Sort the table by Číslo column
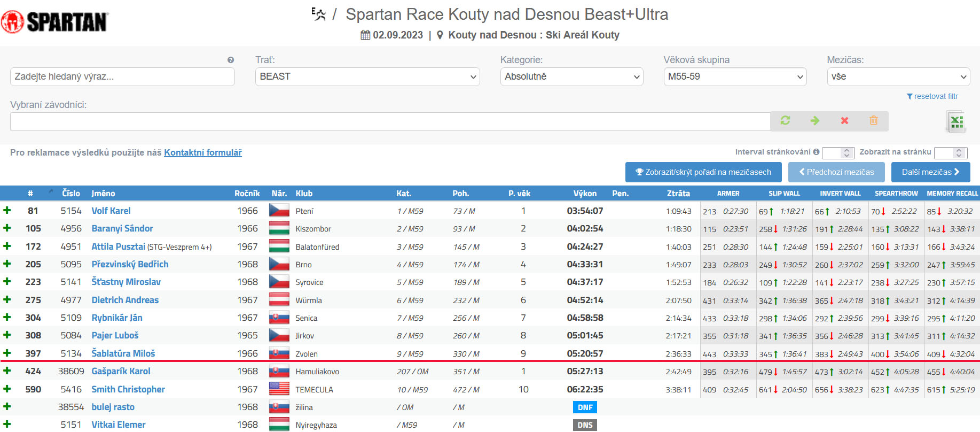980x432 pixels. (71, 194)
